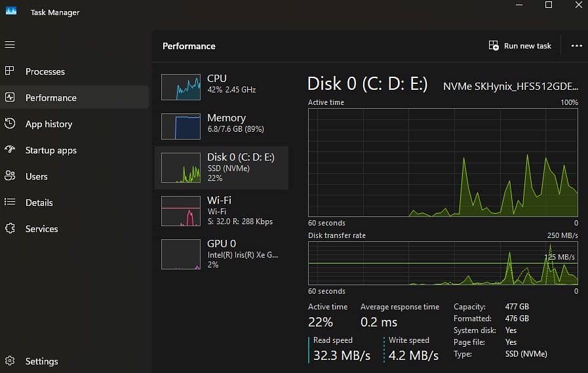Click the Capacity 477 GB value
Image resolution: width=588 pixels, height=373 pixels.
517,307
